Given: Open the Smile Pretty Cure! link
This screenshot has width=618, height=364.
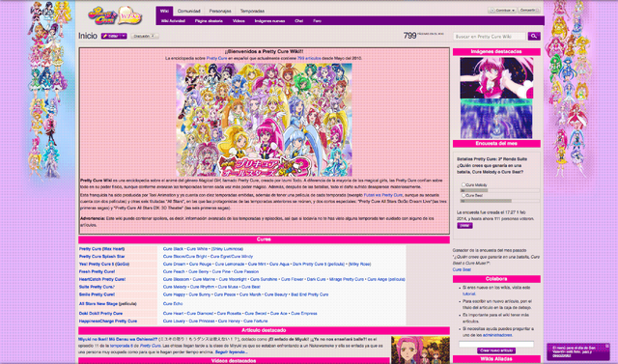Looking at the screenshot, I should click(97, 294).
